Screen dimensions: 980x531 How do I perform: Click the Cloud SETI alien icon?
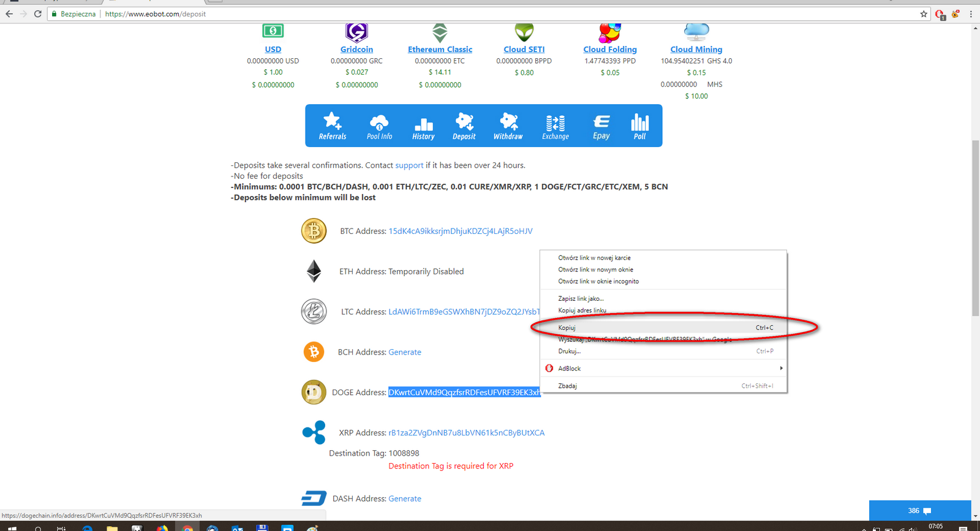524,32
